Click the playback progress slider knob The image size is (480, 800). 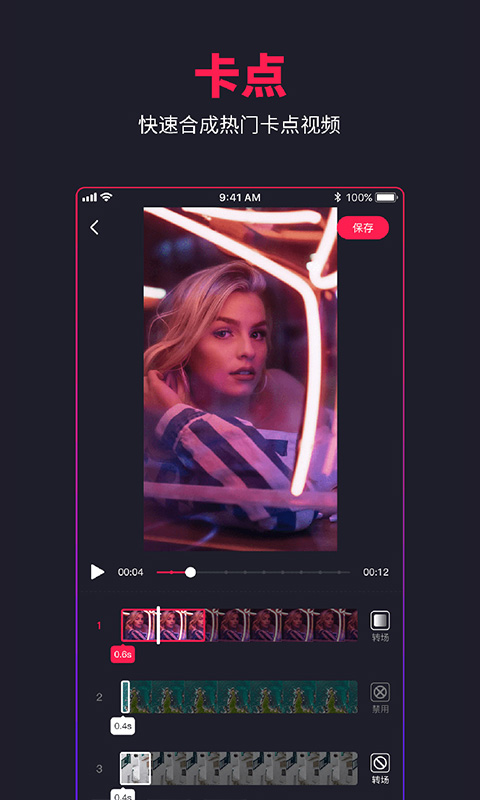190,572
